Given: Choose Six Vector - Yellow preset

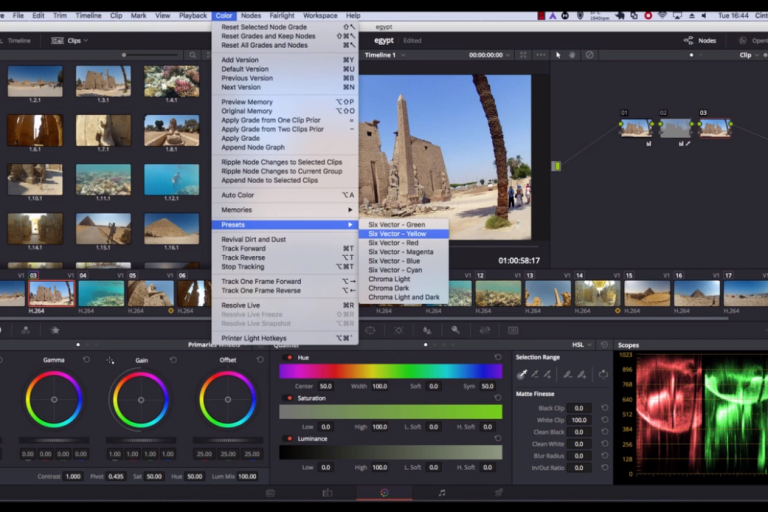Looking at the screenshot, I should (404, 234).
